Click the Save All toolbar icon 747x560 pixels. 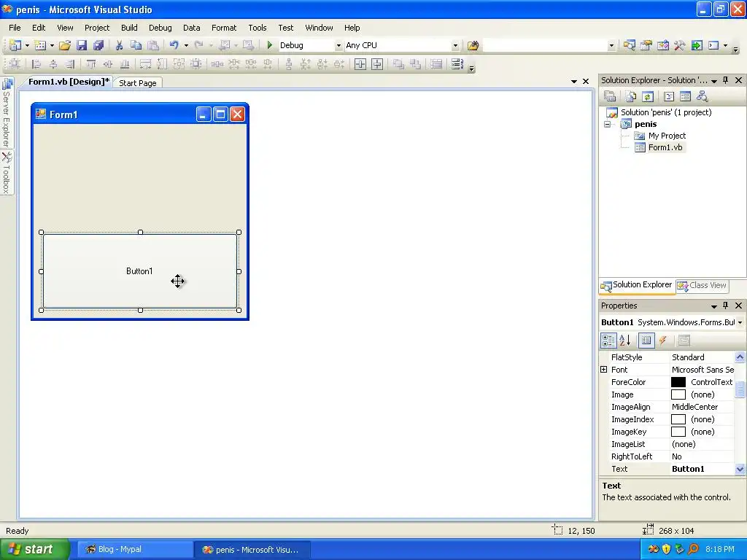coord(98,45)
